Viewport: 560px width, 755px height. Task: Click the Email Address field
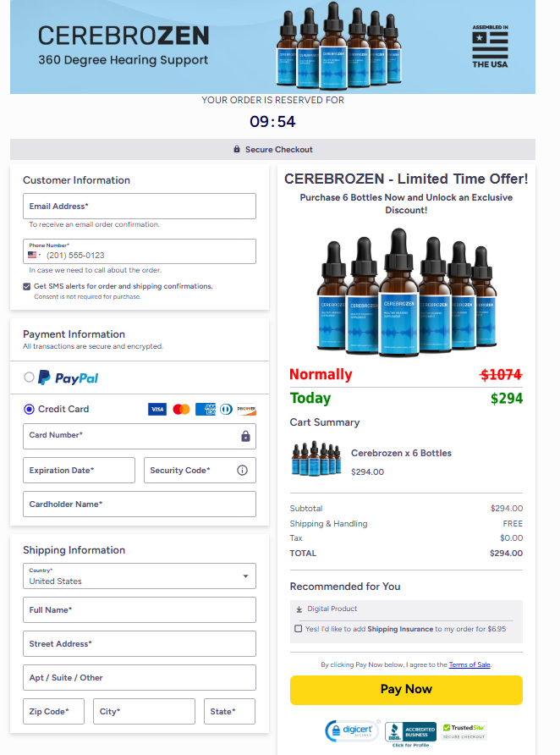[x=140, y=207]
